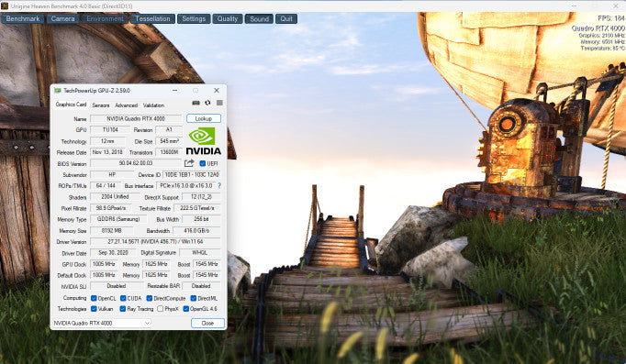Click the Close button in GPU-Z
This screenshot has width=626, height=364.
207,323
